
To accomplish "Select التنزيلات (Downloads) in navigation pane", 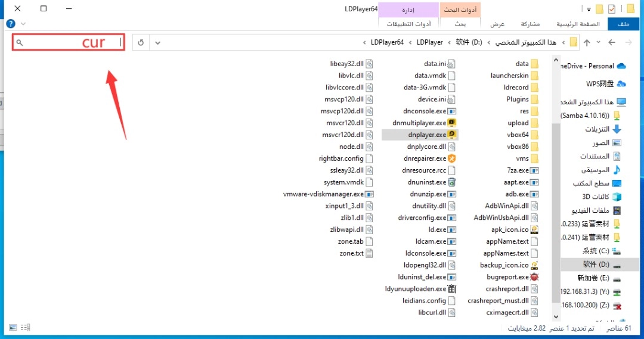I will tap(603, 129).
